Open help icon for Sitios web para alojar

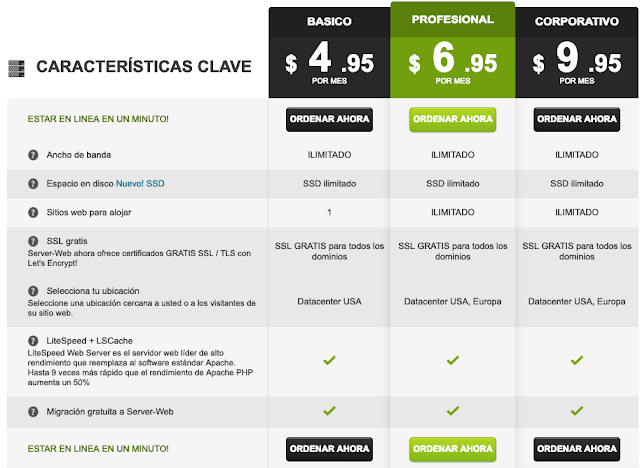(x=33, y=213)
